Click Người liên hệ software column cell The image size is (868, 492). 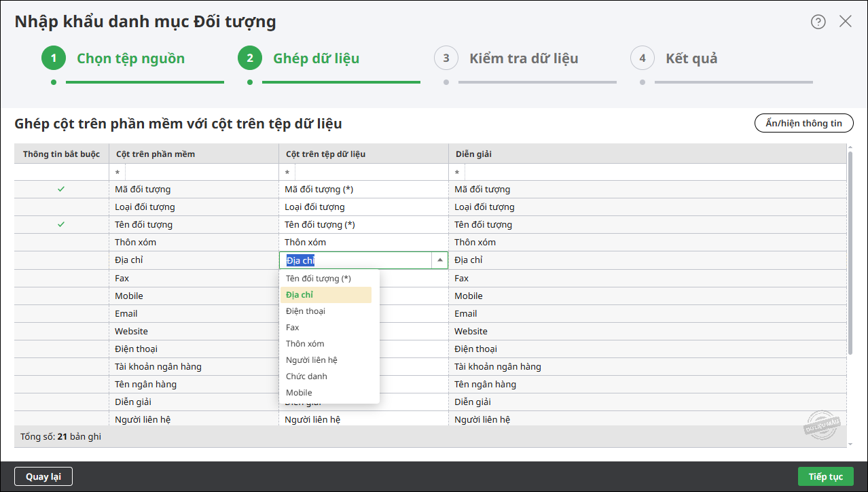click(194, 419)
